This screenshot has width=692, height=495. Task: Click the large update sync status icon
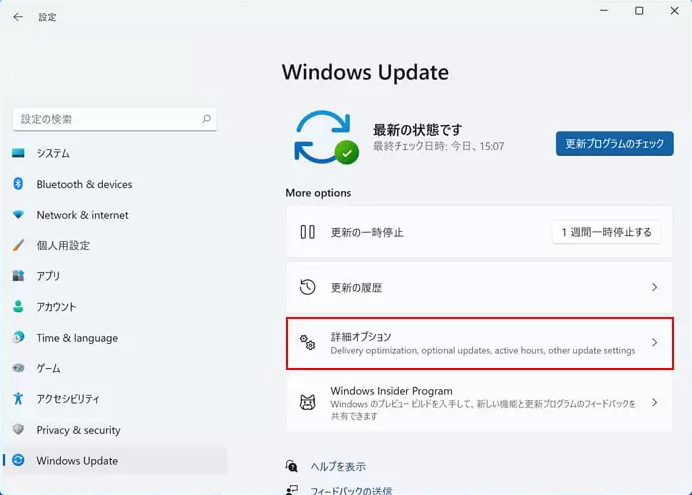coord(326,137)
